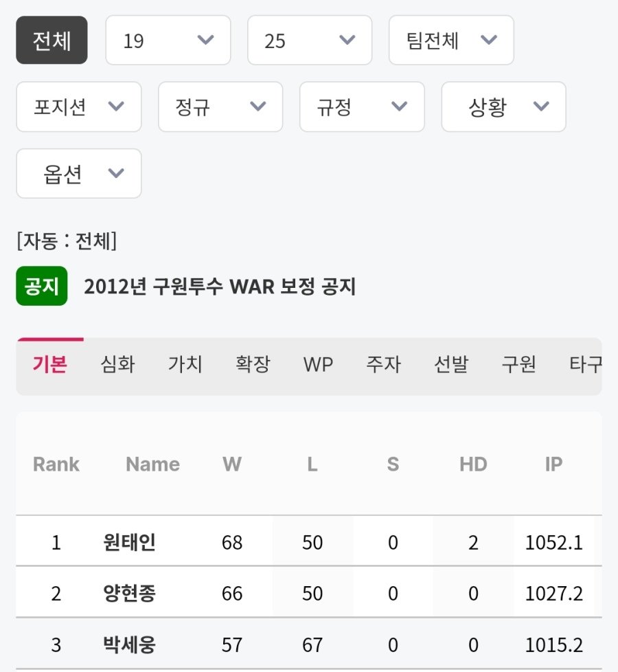Image resolution: width=618 pixels, height=672 pixels.
Task: Expand the 정규 season dropdown
Action: 220,107
